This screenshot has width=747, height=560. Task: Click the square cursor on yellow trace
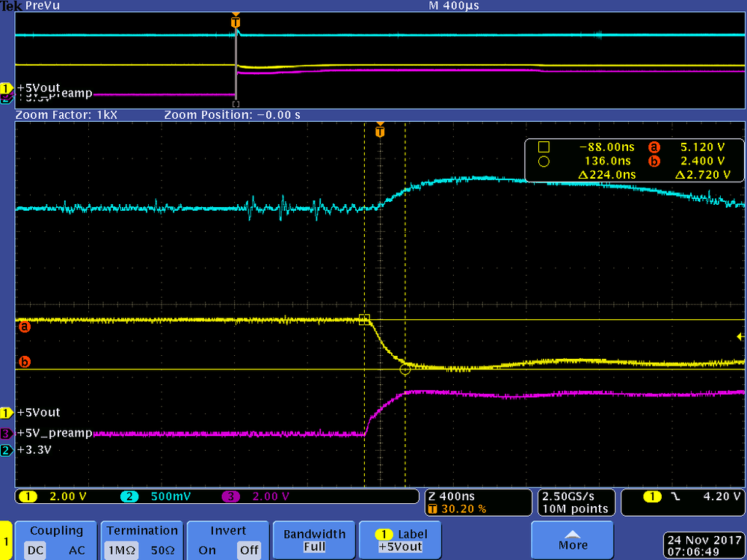coord(364,319)
